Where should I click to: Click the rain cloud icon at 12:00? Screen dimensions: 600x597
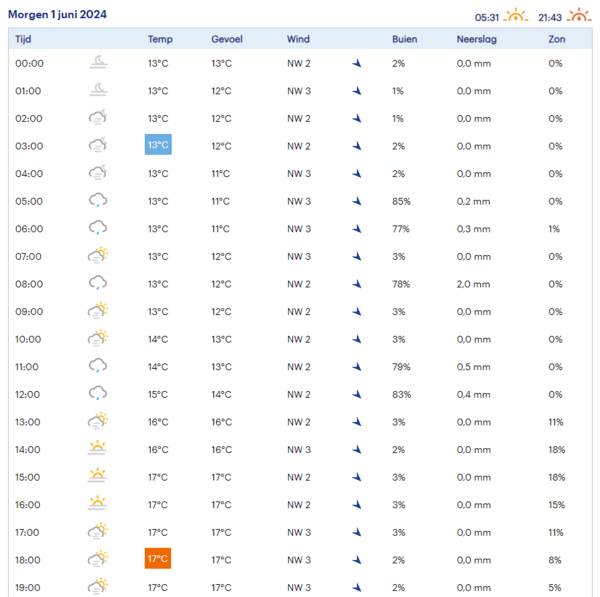pyautogui.click(x=98, y=393)
